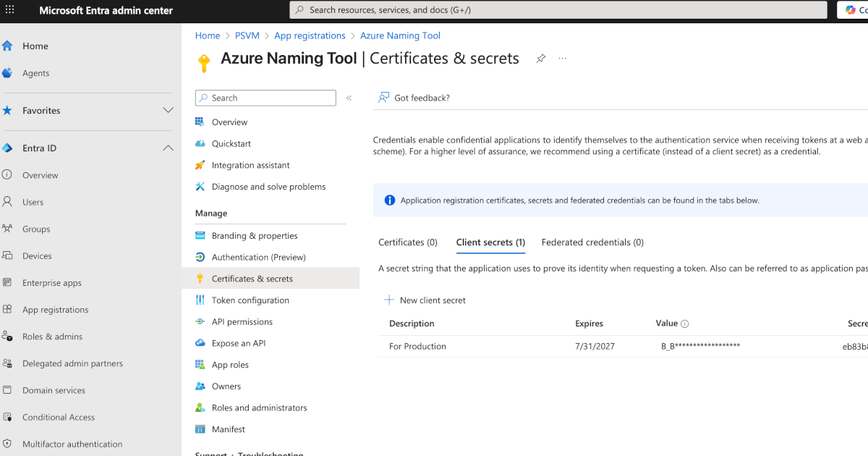Click the Azure Naming Tool breadcrumb

400,35
